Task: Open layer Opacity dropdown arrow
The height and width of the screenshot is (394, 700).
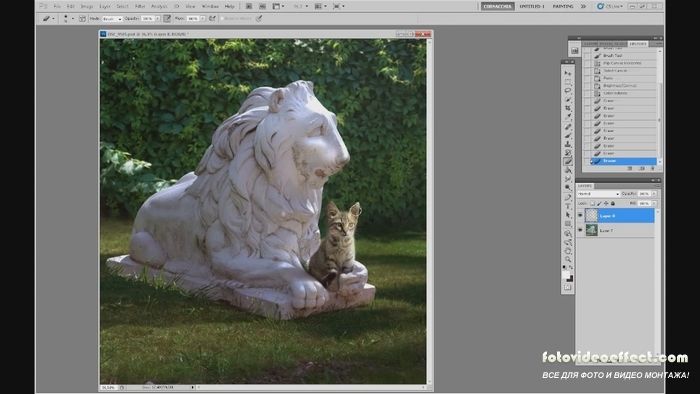Action: pyautogui.click(x=654, y=194)
